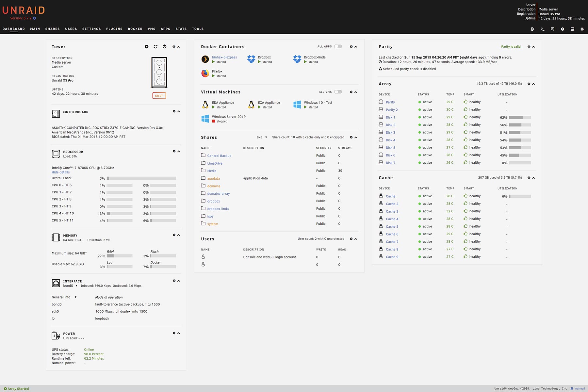The image size is (588, 392).
Task: Click the Disk 7 device drive icon
Action: click(381, 162)
